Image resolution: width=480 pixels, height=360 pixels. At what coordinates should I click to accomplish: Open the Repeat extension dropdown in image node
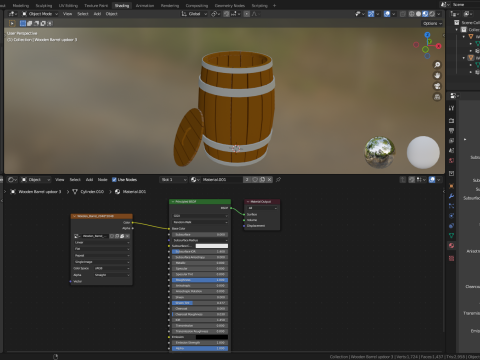click(x=102, y=255)
